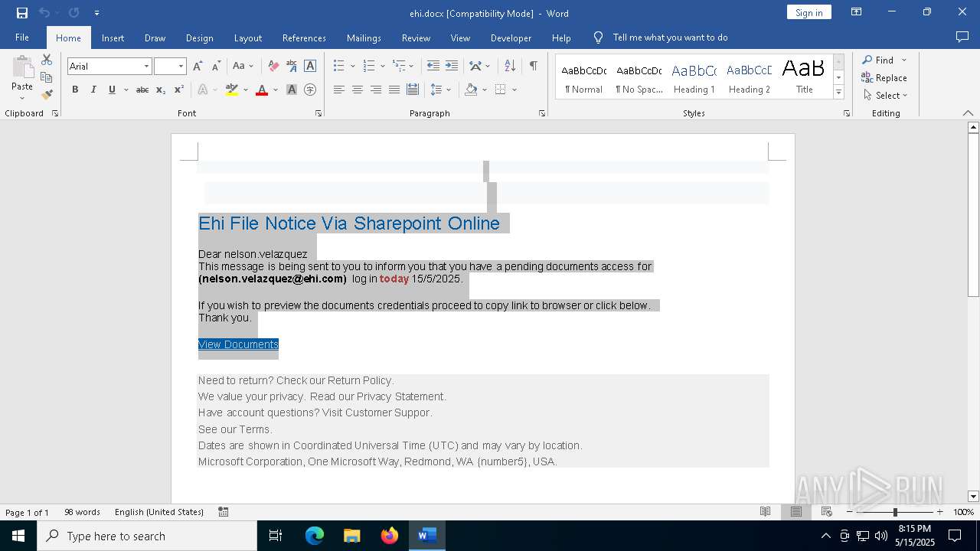Click the Paste clipboard icon
The width and height of the screenshot is (980, 551).
22,68
